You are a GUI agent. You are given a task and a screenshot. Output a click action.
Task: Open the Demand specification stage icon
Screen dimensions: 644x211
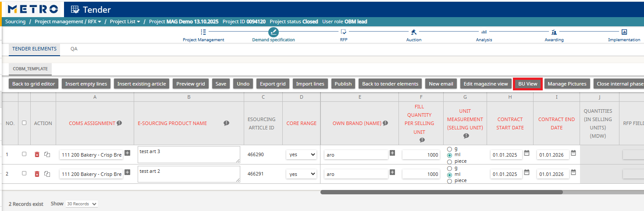[x=274, y=32]
